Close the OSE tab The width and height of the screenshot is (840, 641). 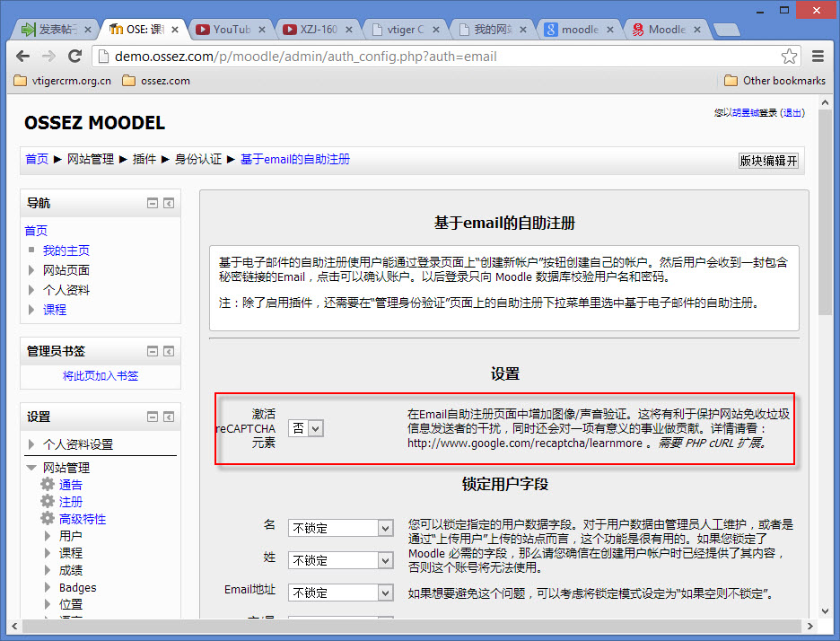click(175, 30)
